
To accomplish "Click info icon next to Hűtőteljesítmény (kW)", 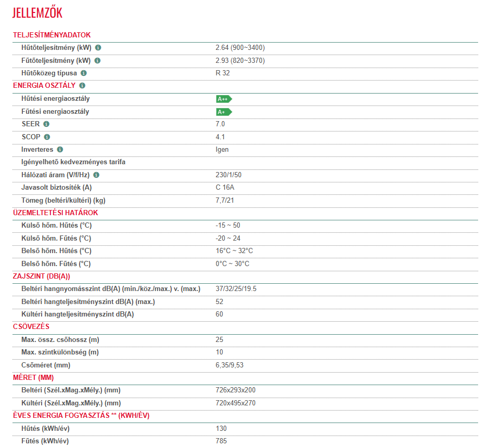I will tap(98, 48).
